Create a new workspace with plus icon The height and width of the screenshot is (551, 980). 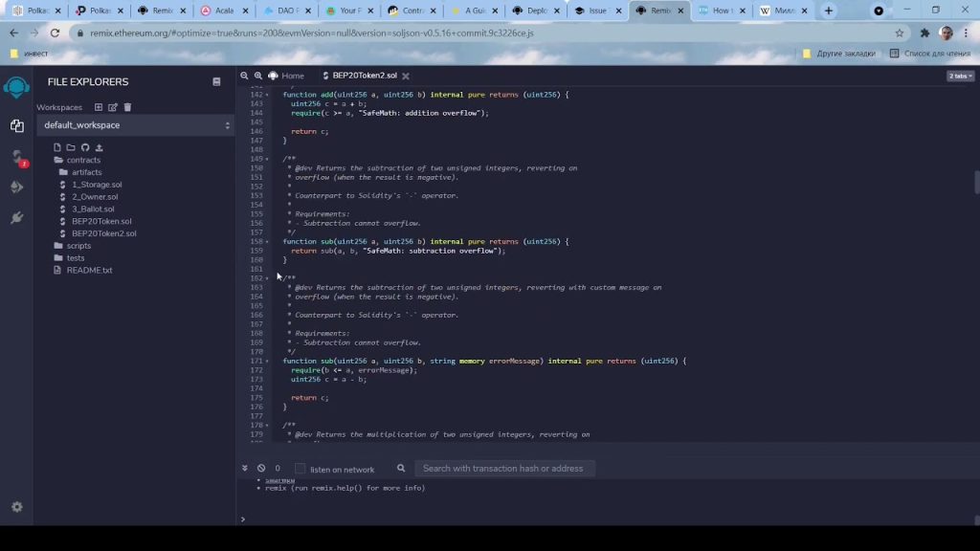point(98,107)
